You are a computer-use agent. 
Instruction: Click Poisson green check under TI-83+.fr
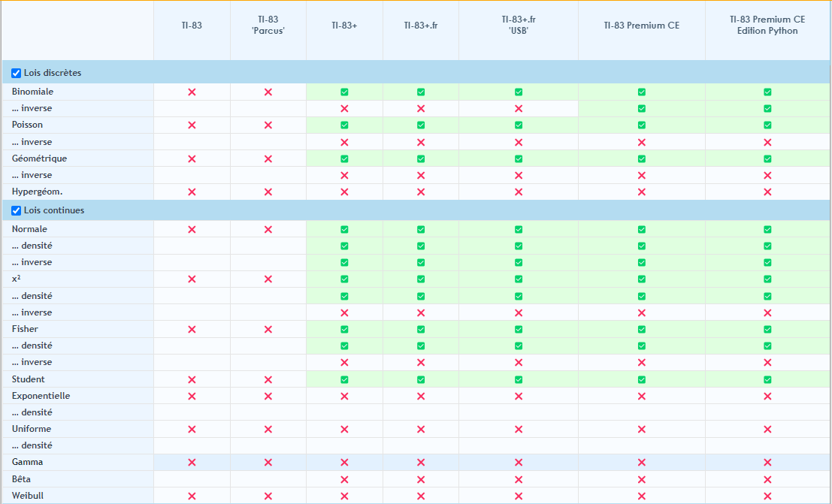coord(421,125)
